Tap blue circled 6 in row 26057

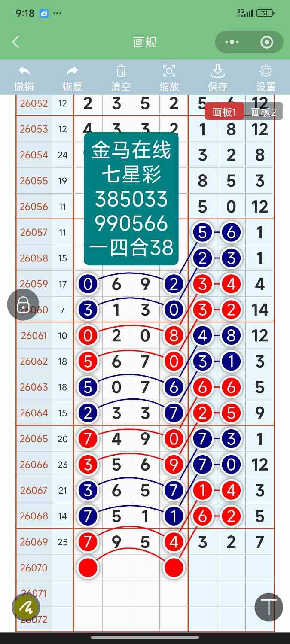[231, 233]
